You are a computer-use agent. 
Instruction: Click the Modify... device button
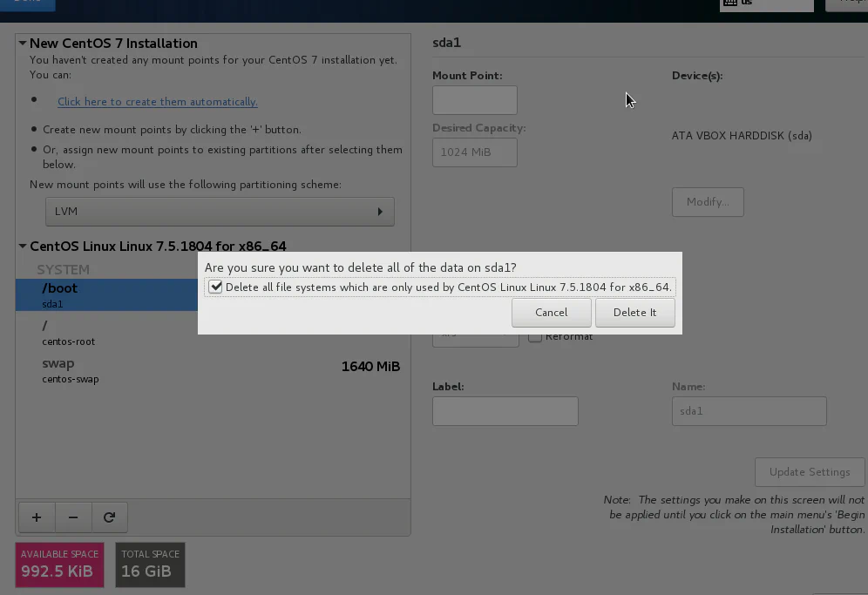708,202
